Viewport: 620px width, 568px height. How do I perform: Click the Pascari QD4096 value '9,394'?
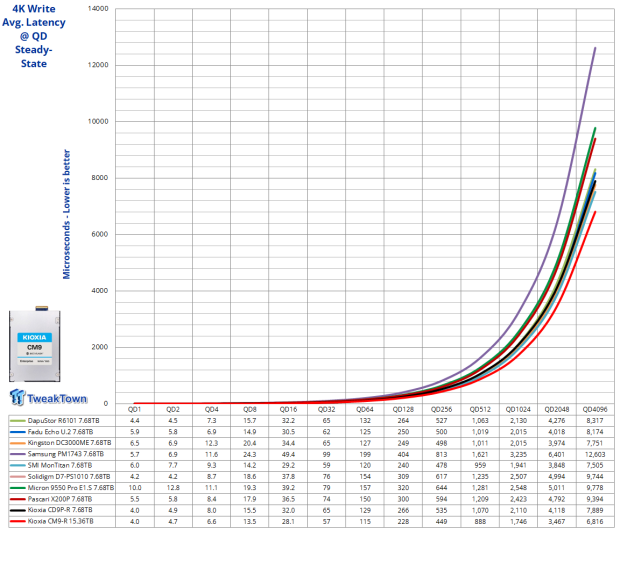(x=595, y=500)
